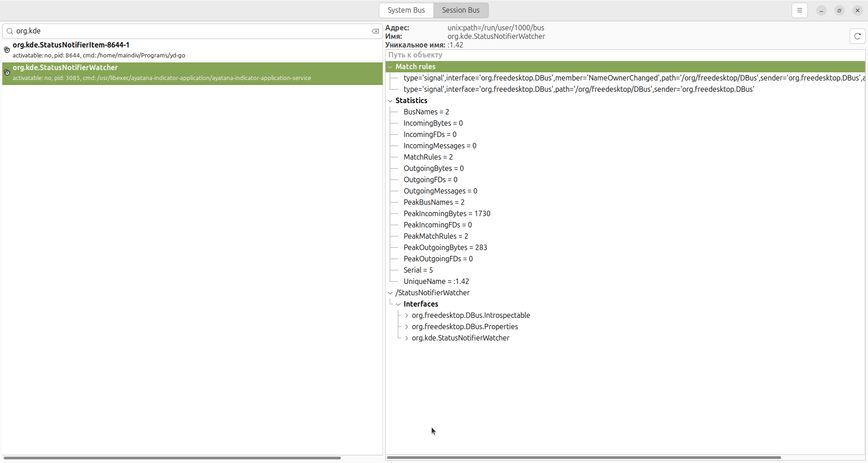Image resolution: width=868 pixels, height=463 pixels.
Task: Focus the bus name search field
Action: pos(192,31)
